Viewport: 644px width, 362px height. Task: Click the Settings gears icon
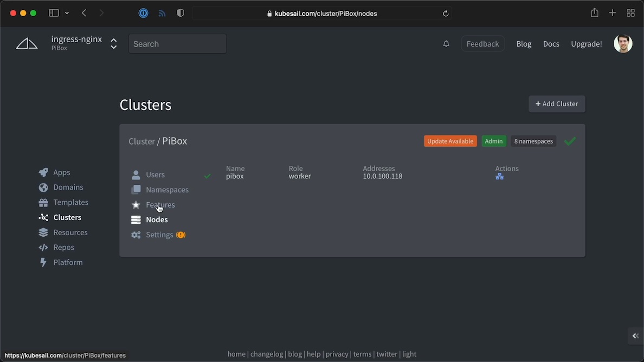136,235
